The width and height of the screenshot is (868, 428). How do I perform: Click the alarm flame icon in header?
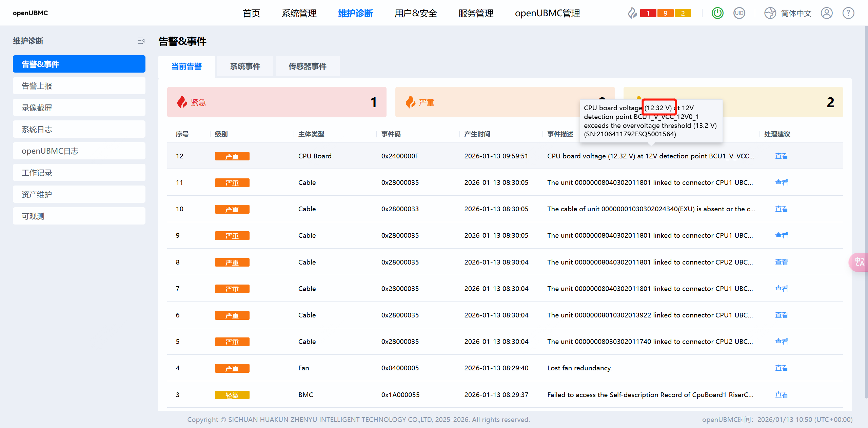[x=632, y=13]
